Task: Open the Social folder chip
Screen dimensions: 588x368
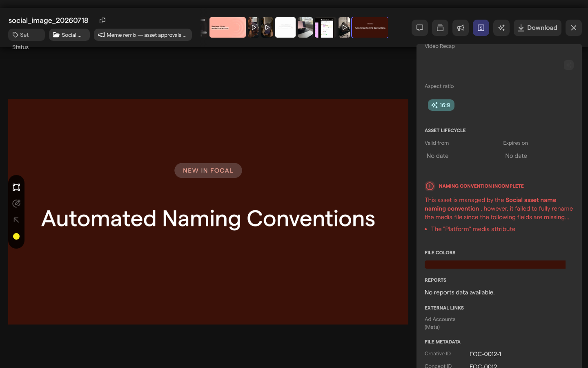Action: click(69, 35)
